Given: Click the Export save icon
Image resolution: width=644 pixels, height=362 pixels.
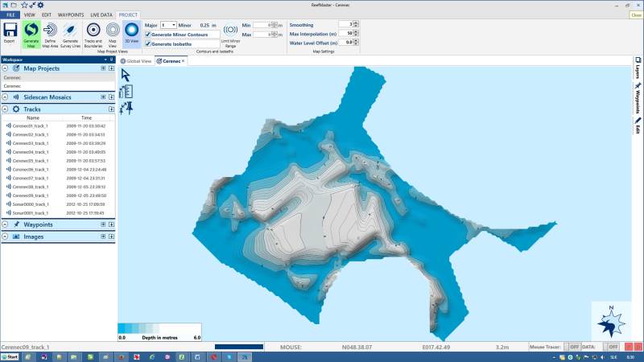Looking at the screenshot, I should pos(10,31).
